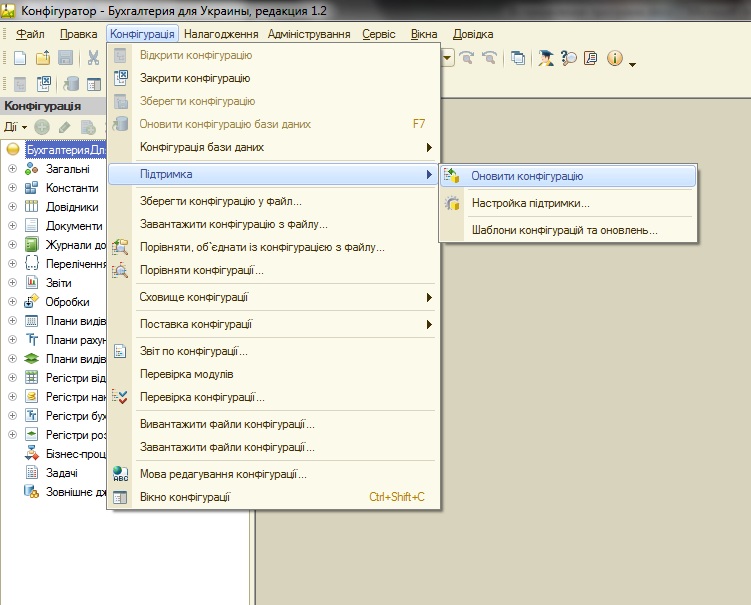Select Оновити конфігурацію in the Підтримка submenu

568,176
